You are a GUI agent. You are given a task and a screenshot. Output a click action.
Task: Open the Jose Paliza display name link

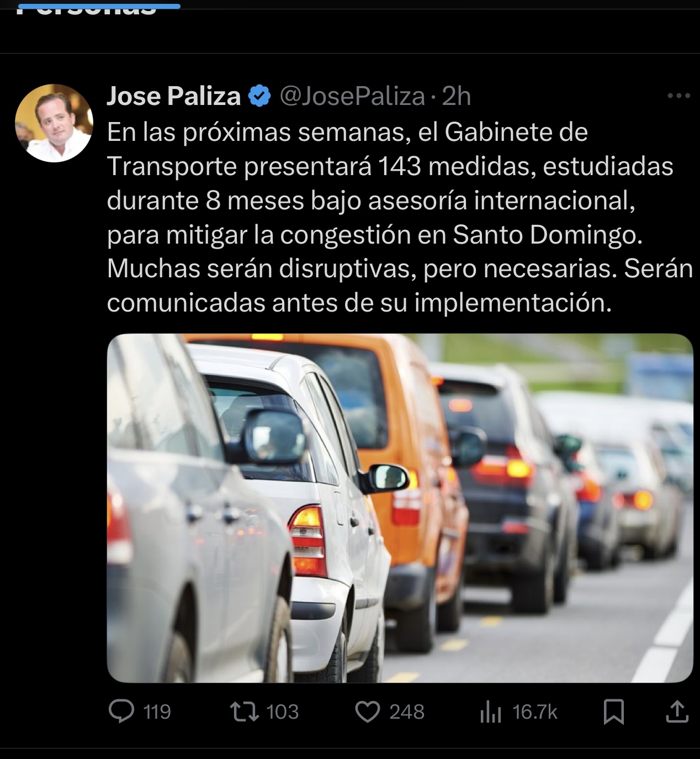(174, 96)
